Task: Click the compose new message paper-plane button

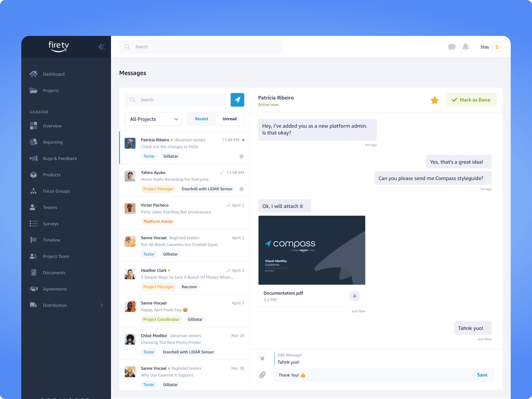Action: pos(237,100)
